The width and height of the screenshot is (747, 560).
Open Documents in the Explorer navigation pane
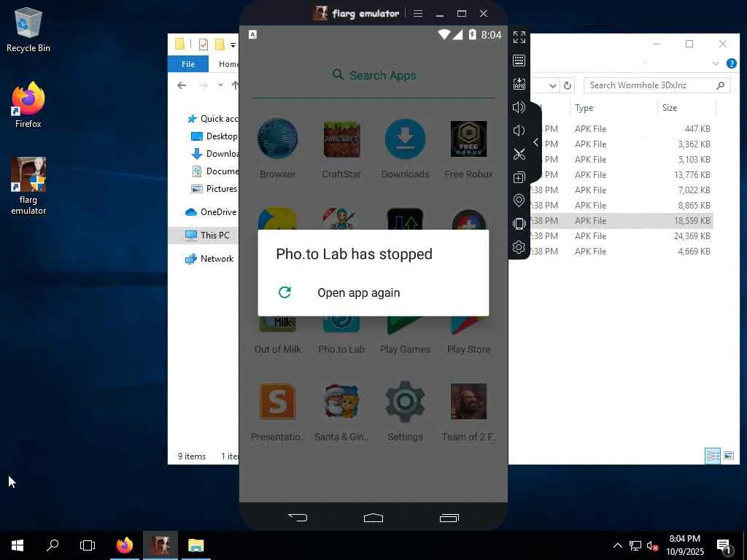(x=214, y=171)
